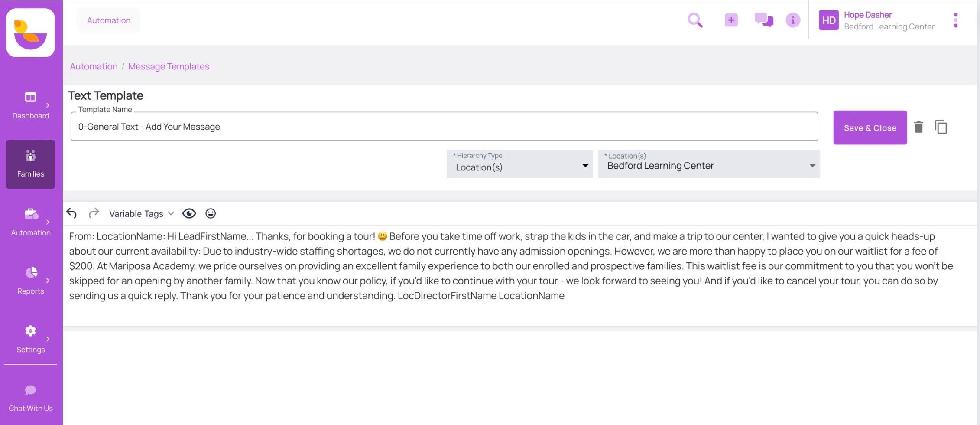Go to Families in the sidebar
The height and width of the screenshot is (425, 980).
[x=30, y=164]
